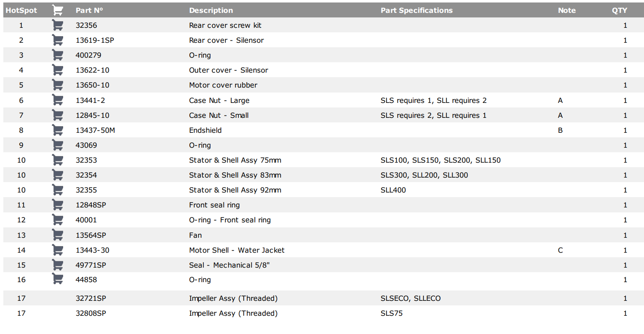Add Motor cover rubber to cart

58,85
